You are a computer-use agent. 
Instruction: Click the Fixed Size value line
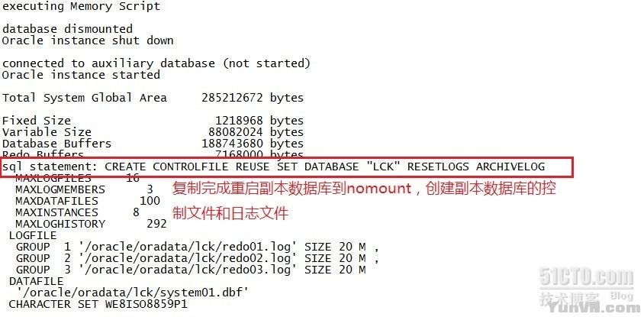[x=153, y=121]
